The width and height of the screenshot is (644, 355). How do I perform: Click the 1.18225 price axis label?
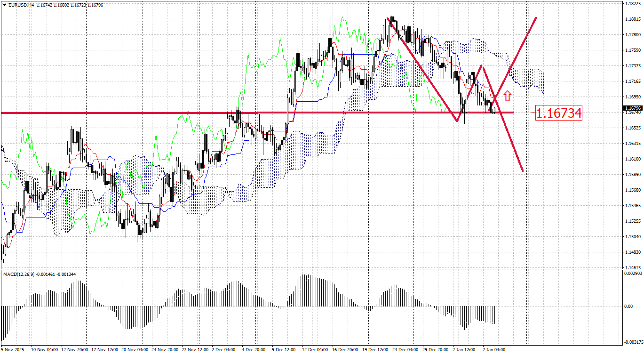pyautogui.click(x=633, y=4)
